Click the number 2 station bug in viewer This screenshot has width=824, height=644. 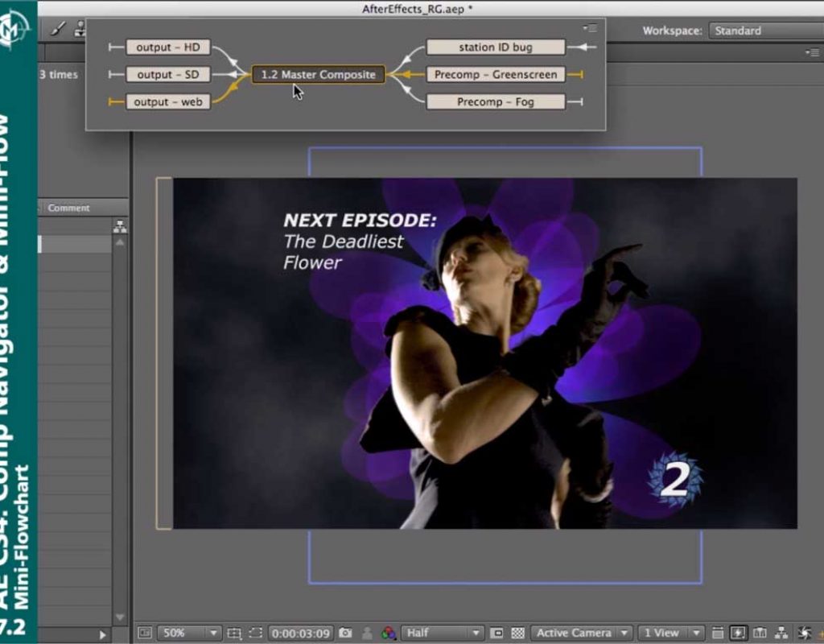[675, 479]
